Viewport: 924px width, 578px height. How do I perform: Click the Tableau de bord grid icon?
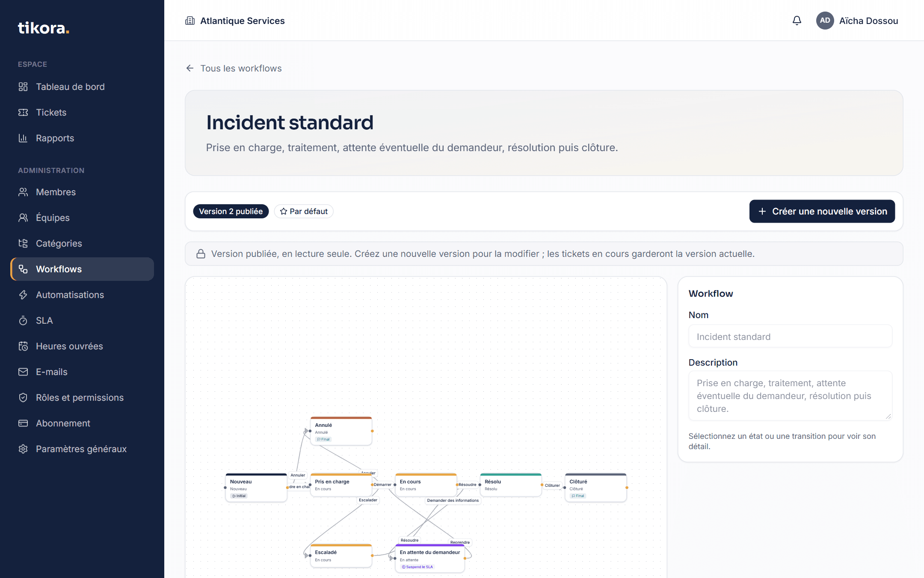(x=23, y=86)
